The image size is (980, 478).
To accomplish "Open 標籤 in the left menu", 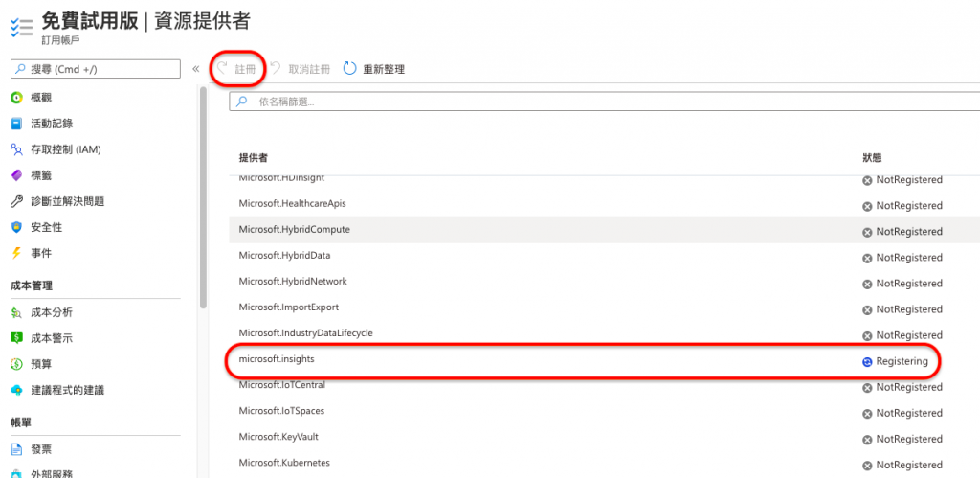I will pyautogui.click(x=41, y=176).
